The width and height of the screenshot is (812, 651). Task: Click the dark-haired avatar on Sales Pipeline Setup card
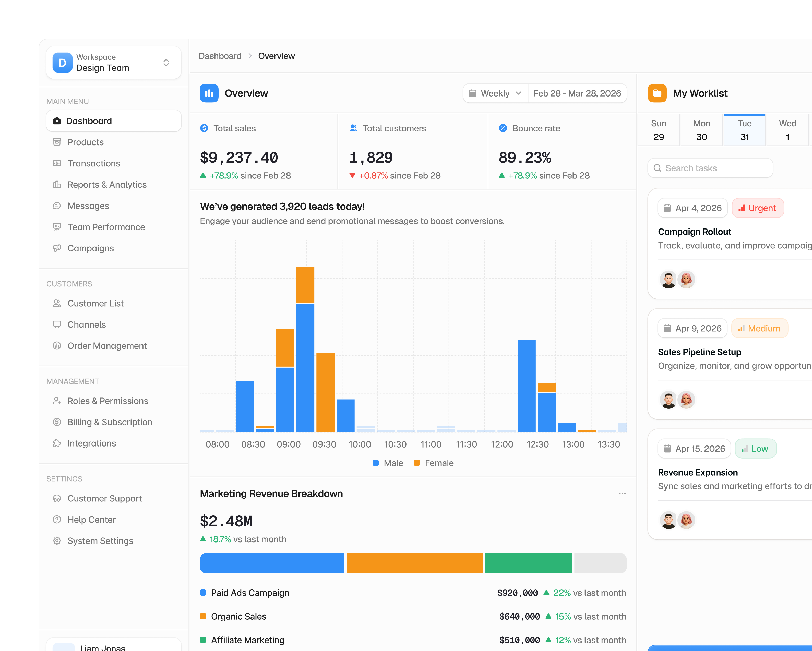pyautogui.click(x=668, y=400)
